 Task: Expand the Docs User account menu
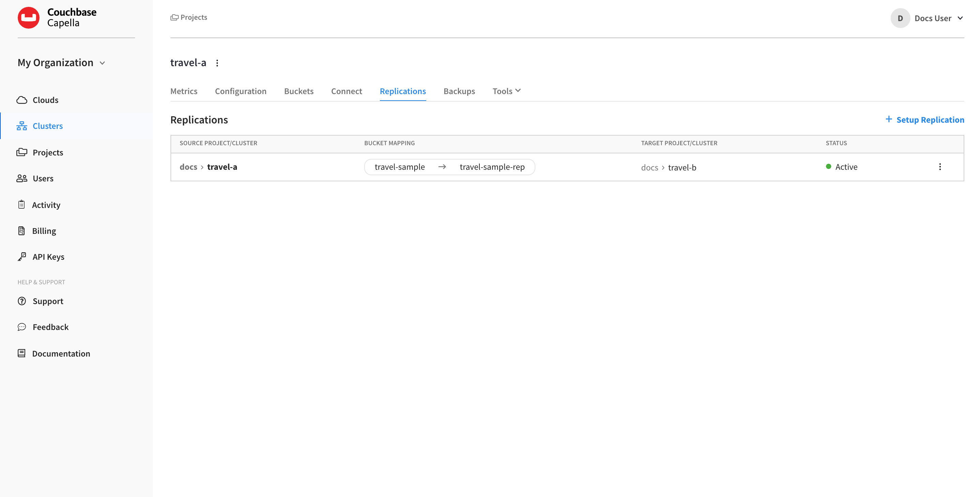(x=960, y=18)
